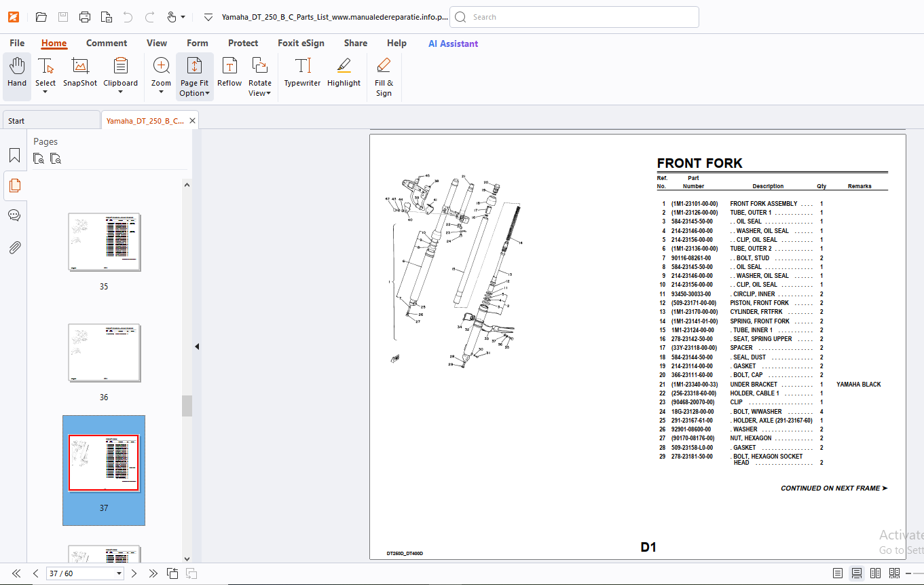Select the Highlight tool
Image resolution: width=924 pixels, height=585 pixels.
344,72
